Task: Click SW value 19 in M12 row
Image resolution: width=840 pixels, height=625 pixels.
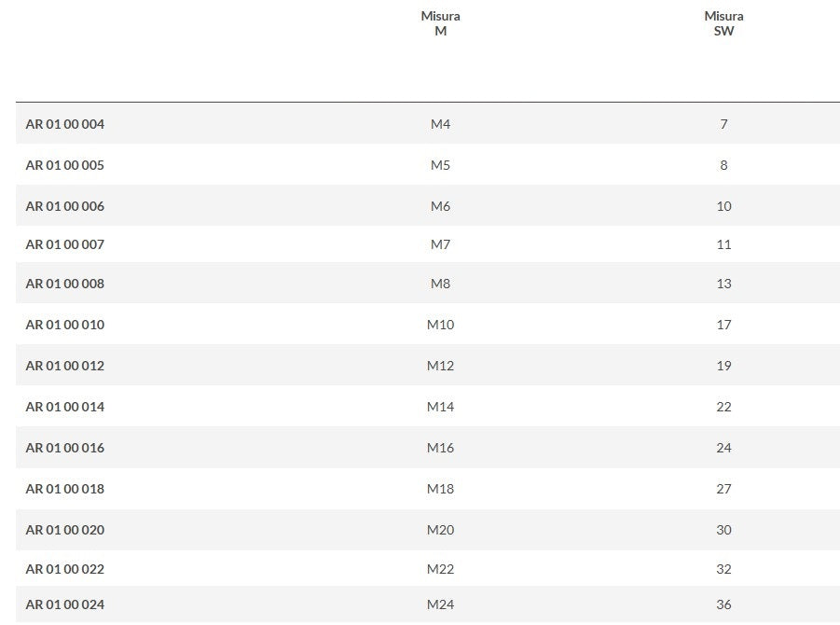Action: click(x=723, y=366)
